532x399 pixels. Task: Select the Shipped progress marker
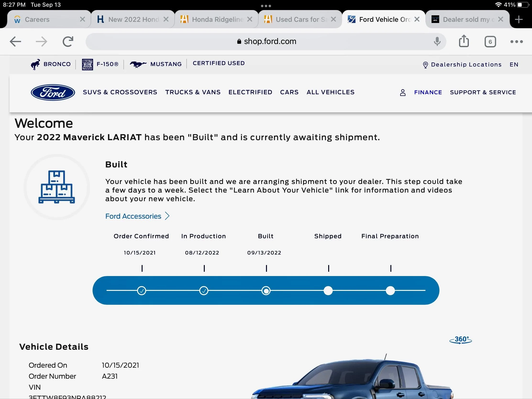click(328, 291)
